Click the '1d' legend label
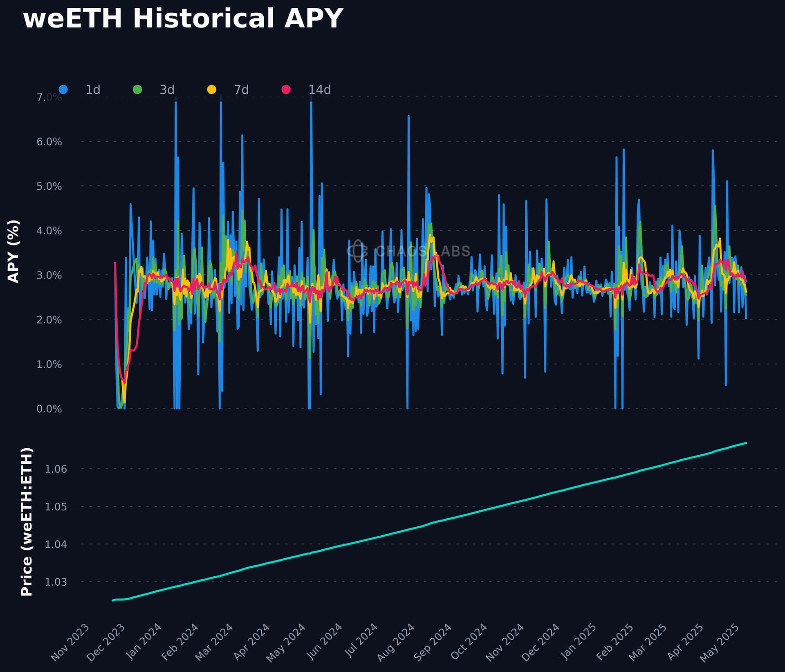The width and height of the screenshot is (785, 672). coord(93,90)
